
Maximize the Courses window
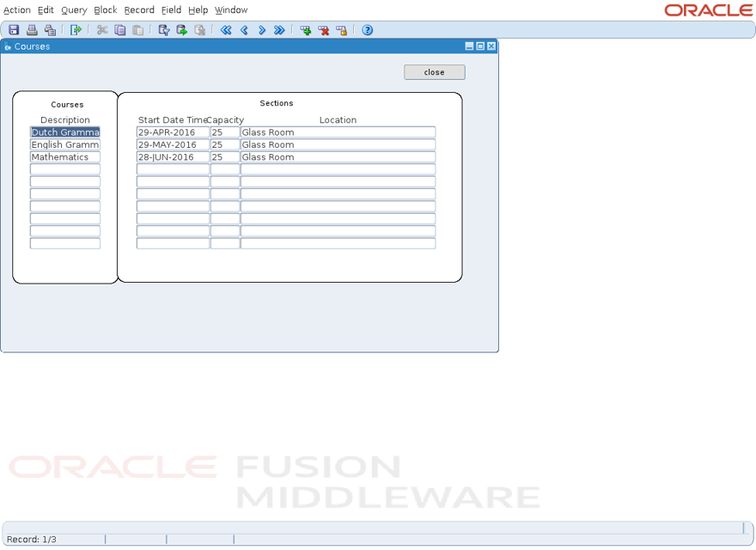(480, 46)
